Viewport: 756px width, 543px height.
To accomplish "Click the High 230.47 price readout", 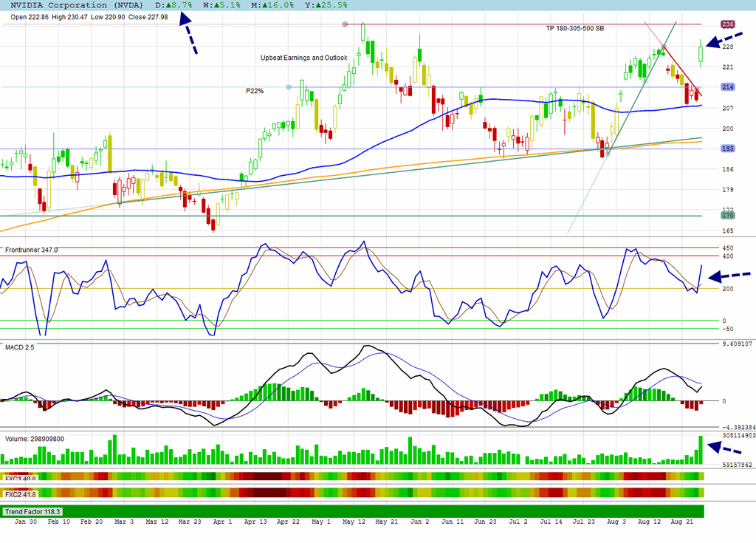I will click(x=69, y=17).
